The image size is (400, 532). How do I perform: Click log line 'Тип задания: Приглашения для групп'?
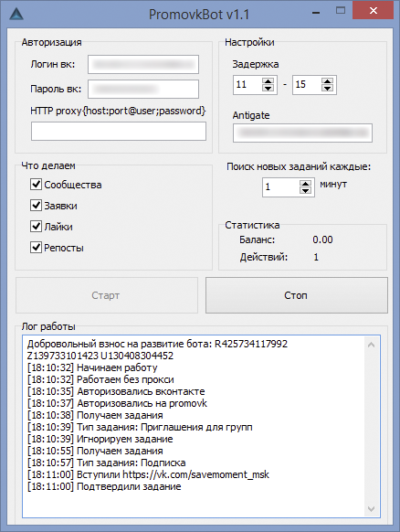[140, 427]
